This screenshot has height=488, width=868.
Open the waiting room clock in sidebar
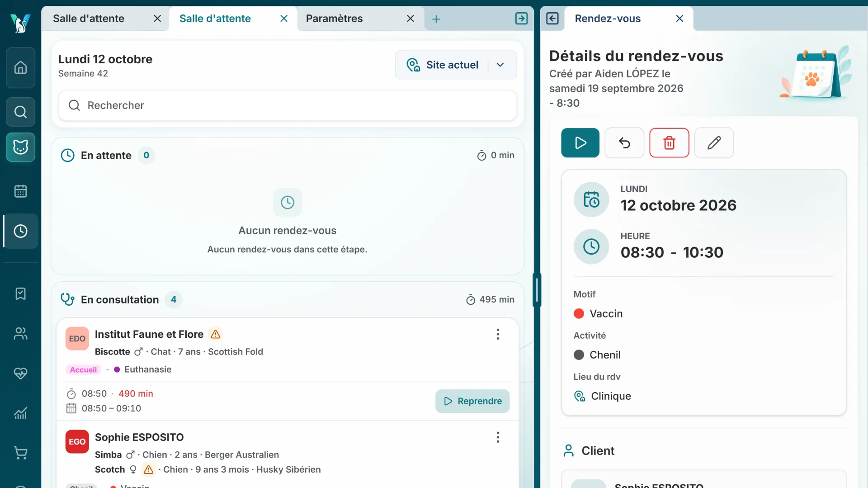click(20, 231)
